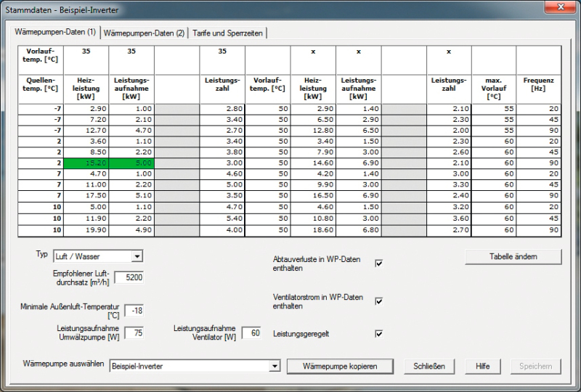Click the Tabelle ändern button
Screen dimensions: 581x392
click(513, 256)
